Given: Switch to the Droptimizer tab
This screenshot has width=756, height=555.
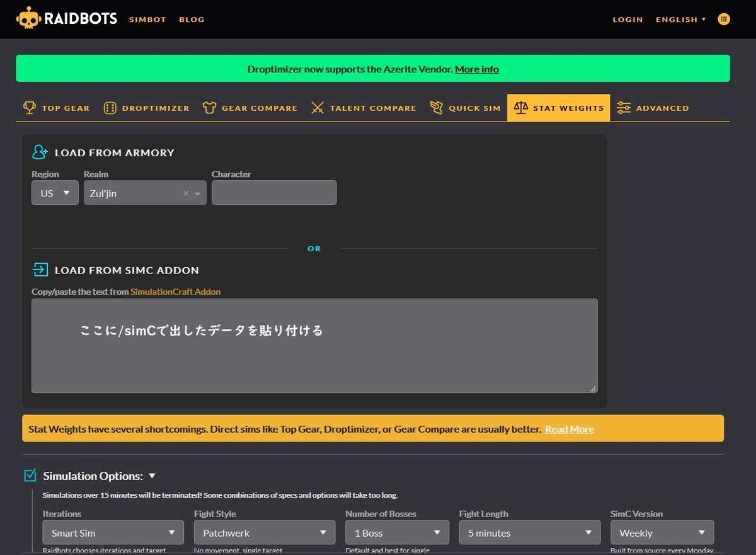Looking at the screenshot, I should click(146, 108).
